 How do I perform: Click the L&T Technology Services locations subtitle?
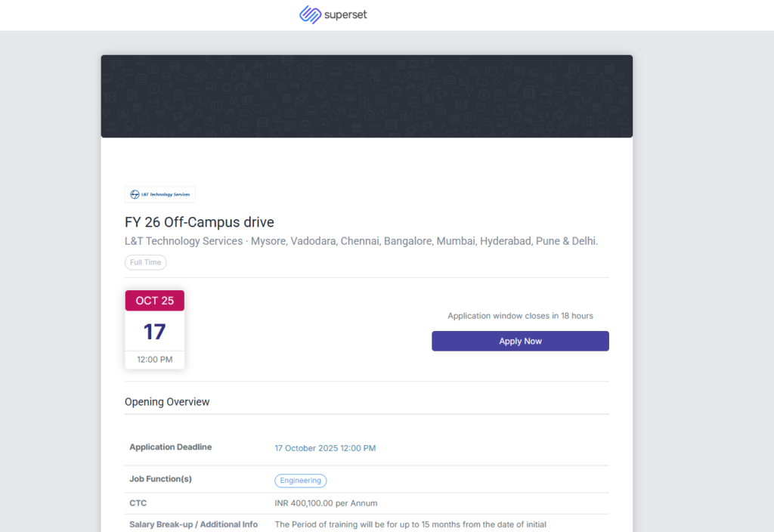tap(361, 241)
